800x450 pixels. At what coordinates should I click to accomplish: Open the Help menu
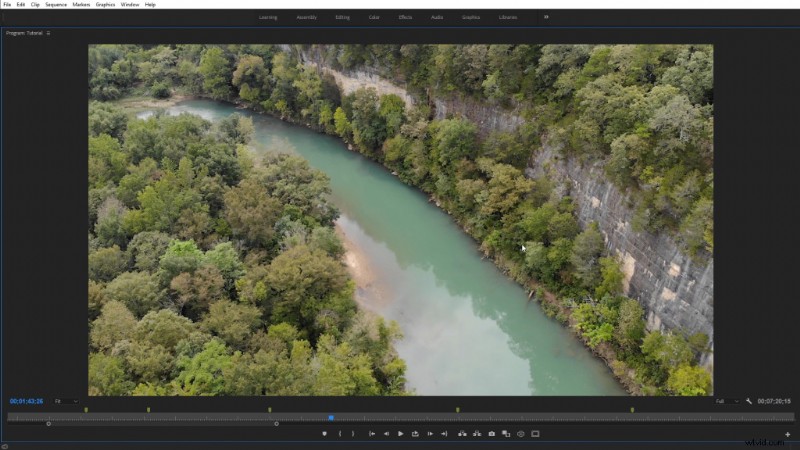click(150, 5)
